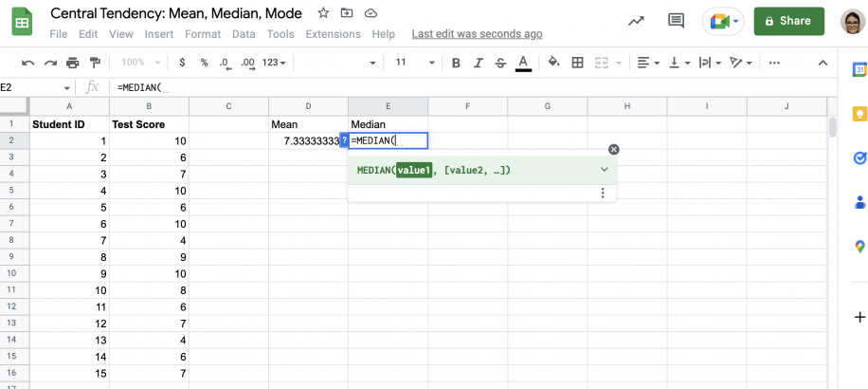Check the cloud save status icon
868x389 pixels.
coord(371,13)
